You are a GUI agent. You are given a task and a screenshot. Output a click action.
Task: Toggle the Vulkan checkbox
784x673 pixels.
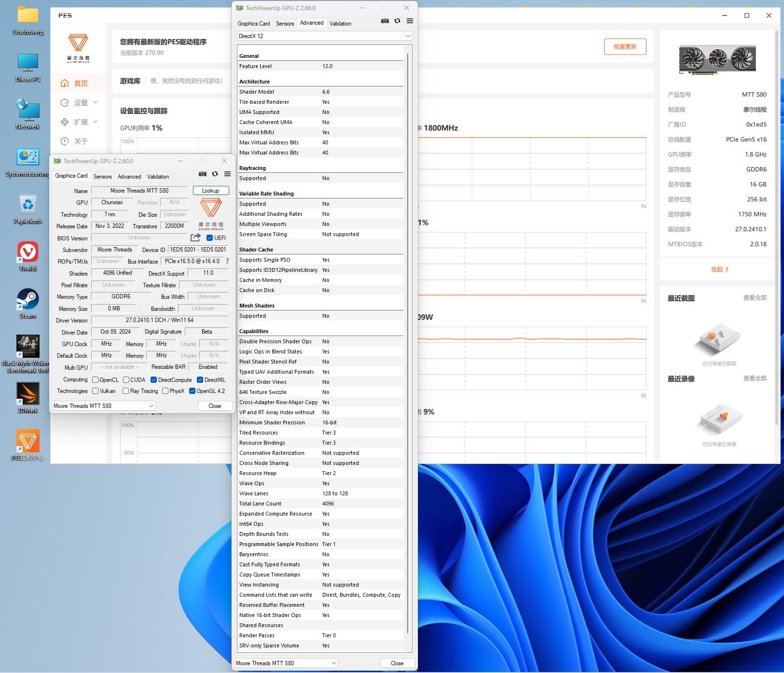tap(96, 391)
